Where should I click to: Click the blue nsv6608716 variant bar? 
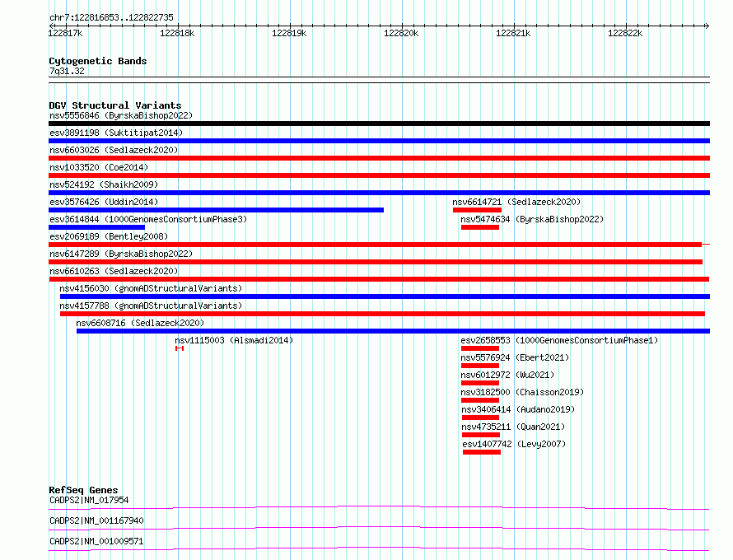(x=393, y=331)
